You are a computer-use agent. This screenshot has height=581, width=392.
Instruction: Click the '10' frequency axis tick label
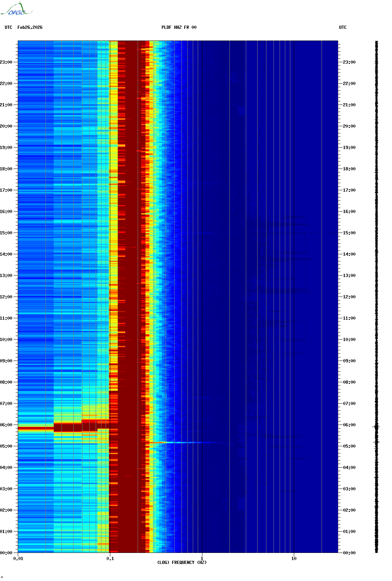point(294,559)
